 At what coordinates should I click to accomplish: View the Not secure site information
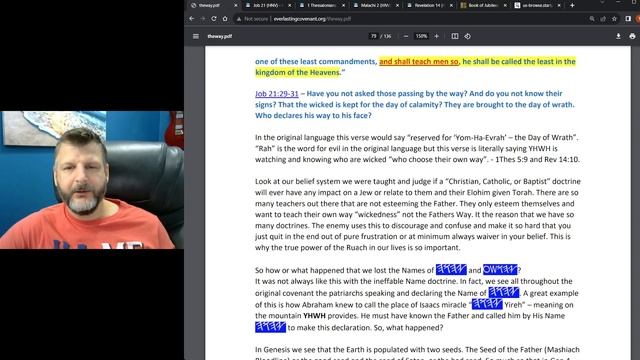click(x=253, y=19)
